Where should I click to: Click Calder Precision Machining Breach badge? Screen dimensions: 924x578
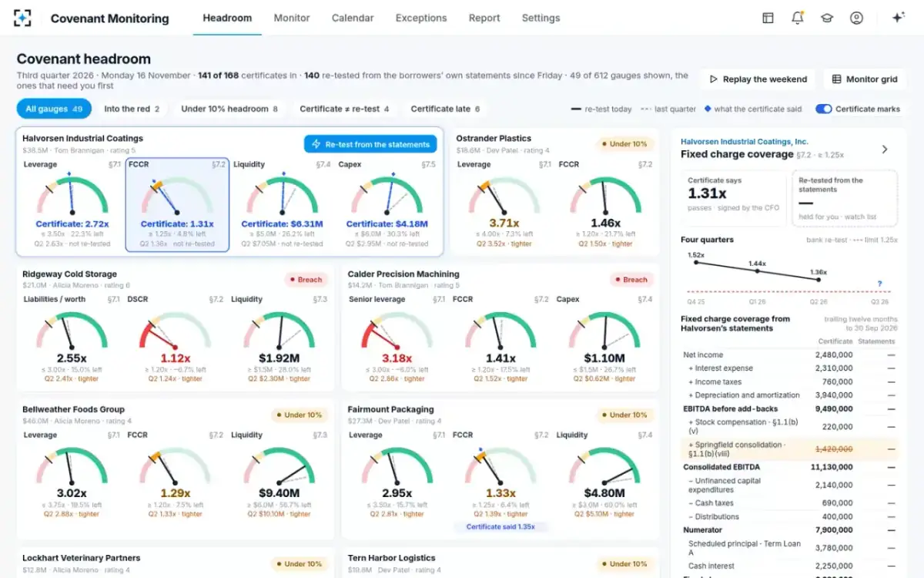point(631,280)
